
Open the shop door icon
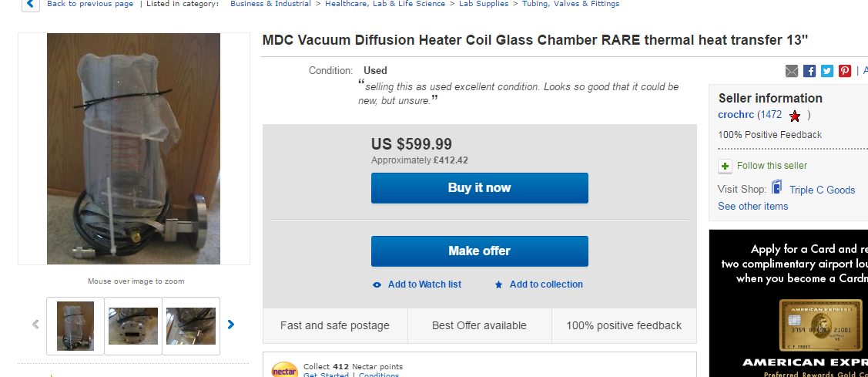click(x=777, y=187)
